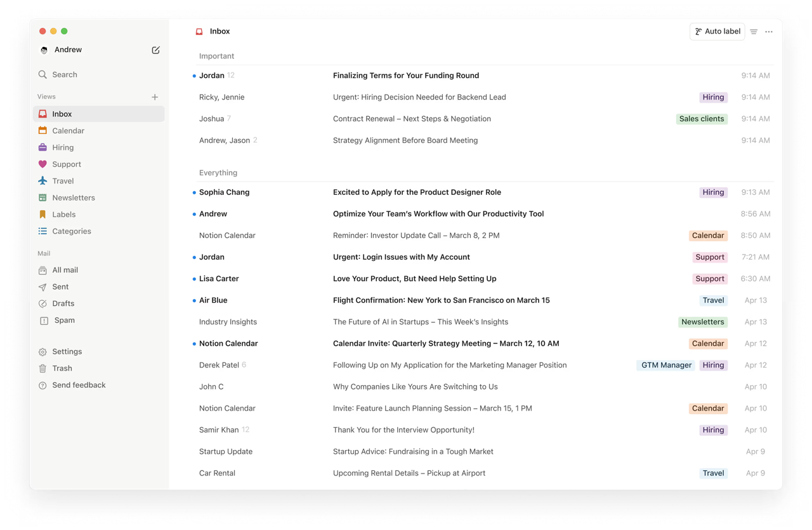Open the Labels bookmark view
The height and width of the screenshot is (530, 812).
point(43,215)
